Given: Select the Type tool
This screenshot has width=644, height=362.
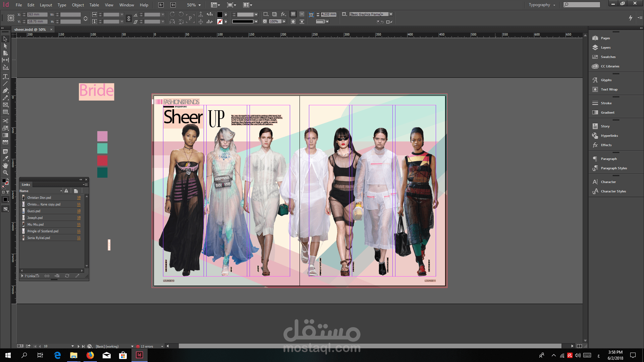Looking at the screenshot, I should click(x=5, y=76).
